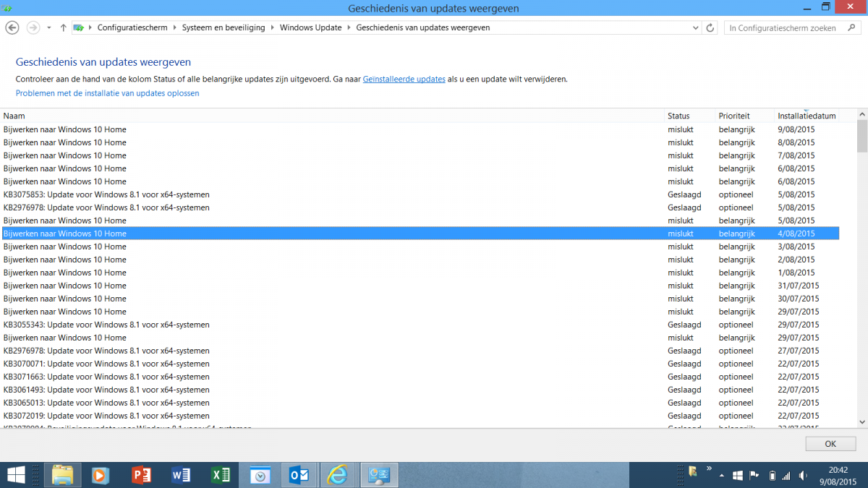Screen dimensions: 868x488
Task: Launch the orange media player taskbar icon
Action: click(x=101, y=475)
